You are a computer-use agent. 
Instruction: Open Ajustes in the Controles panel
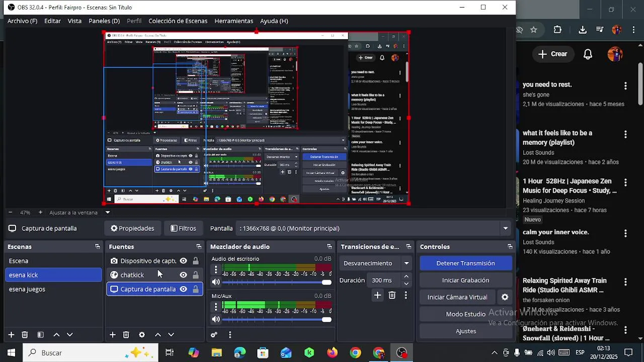(x=466, y=331)
